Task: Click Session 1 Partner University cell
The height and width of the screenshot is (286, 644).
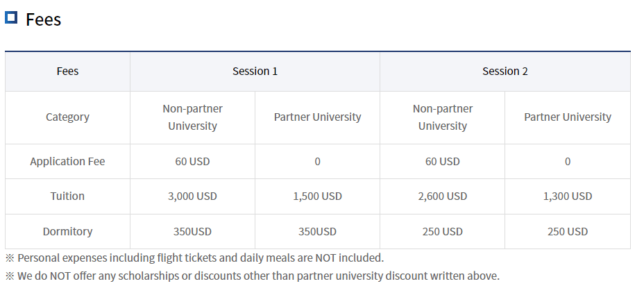Action: (317, 117)
